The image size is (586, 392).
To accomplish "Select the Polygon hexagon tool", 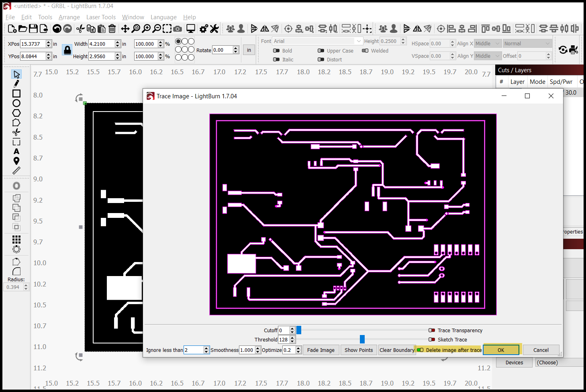I will pyautogui.click(x=16, y=113).
